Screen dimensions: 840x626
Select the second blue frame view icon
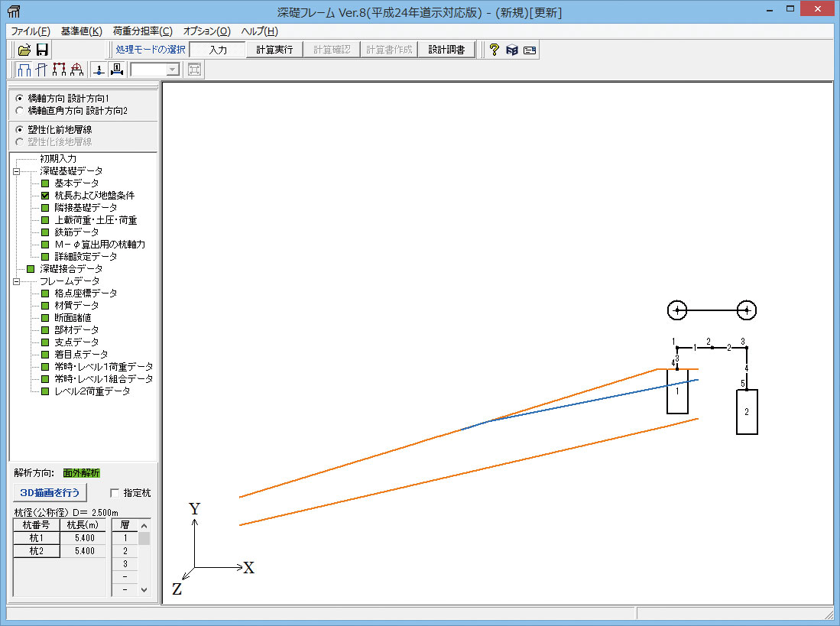pyautogui.click(x=42, y=69)
